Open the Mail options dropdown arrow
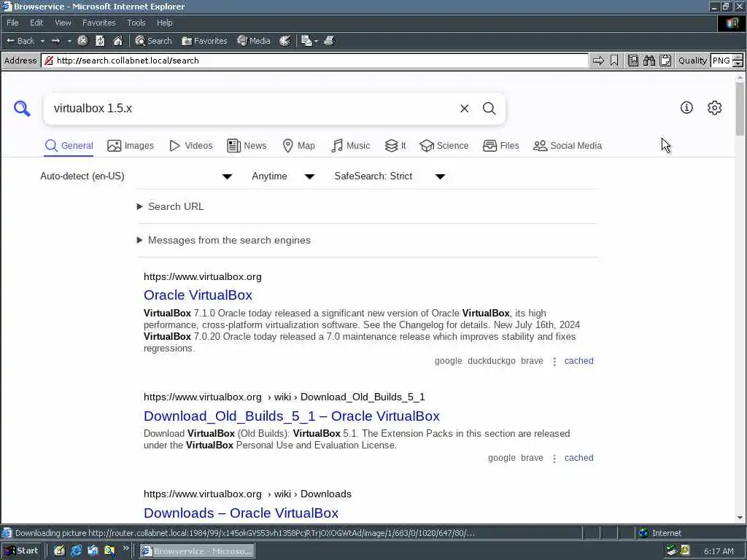Image resolution: width=747 pixels, height=560 pixels. (x=316, y=41)
